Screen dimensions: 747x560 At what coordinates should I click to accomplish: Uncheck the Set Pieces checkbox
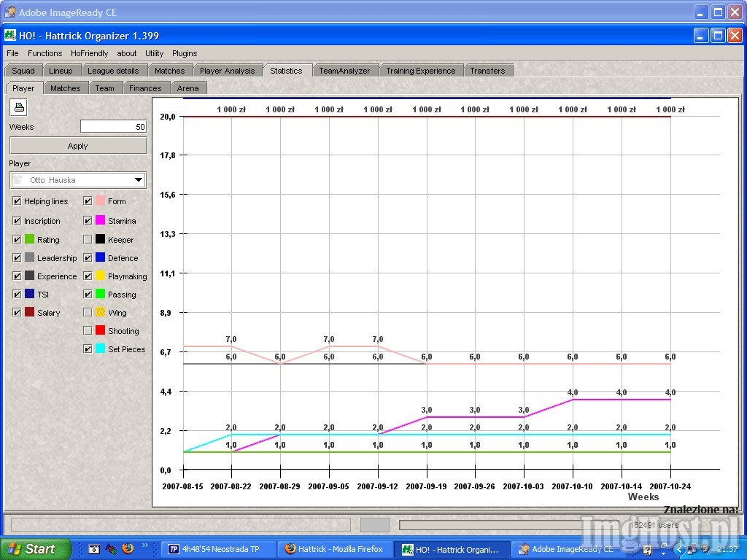pos(88,349)
